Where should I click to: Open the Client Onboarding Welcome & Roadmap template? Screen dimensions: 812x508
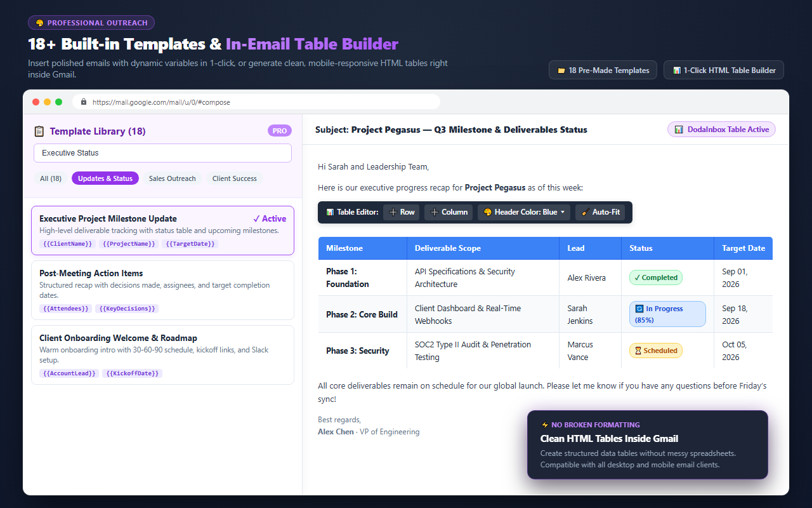(x=162, y=355)
